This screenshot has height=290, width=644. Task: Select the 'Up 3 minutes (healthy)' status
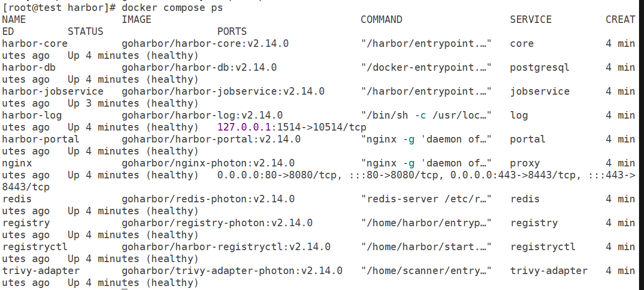point(133,103)
